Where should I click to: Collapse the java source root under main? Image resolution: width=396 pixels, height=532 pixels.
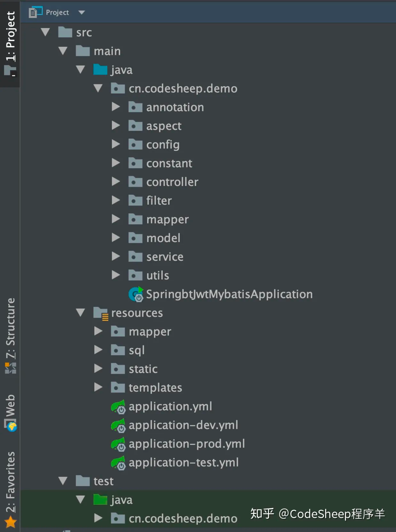point(80,69)
